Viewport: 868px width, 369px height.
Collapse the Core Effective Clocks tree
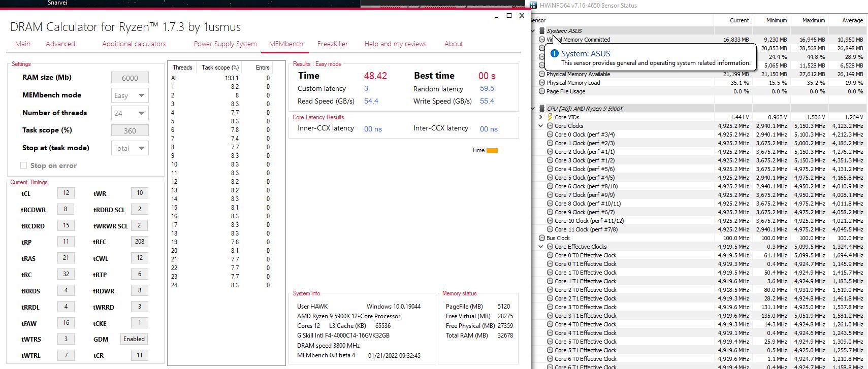(x=541, y=247)
